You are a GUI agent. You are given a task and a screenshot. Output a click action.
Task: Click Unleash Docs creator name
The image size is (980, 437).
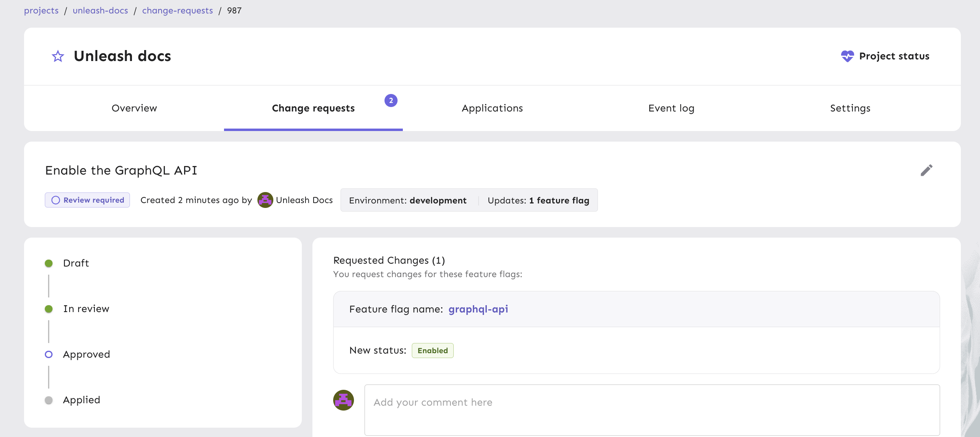[304, 200]
